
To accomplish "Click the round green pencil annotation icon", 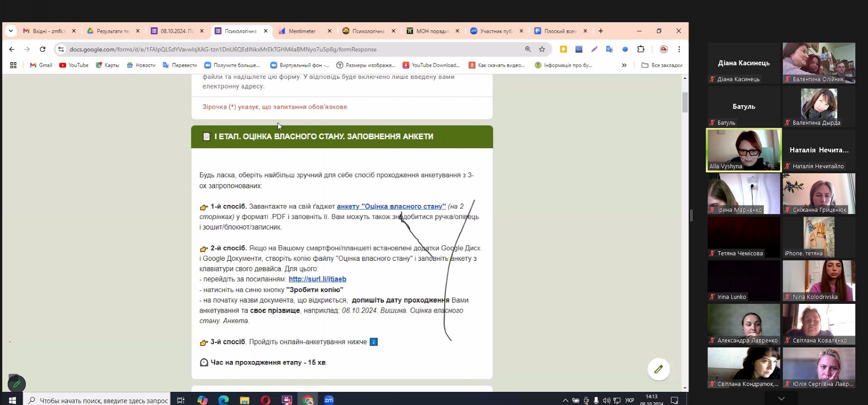I will pyautogui.click(x=17, y=384).
